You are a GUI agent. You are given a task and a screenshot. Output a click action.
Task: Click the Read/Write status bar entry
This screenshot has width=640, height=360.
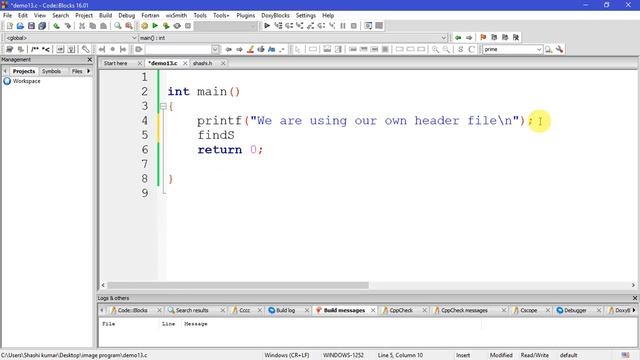tap(534, 355)
